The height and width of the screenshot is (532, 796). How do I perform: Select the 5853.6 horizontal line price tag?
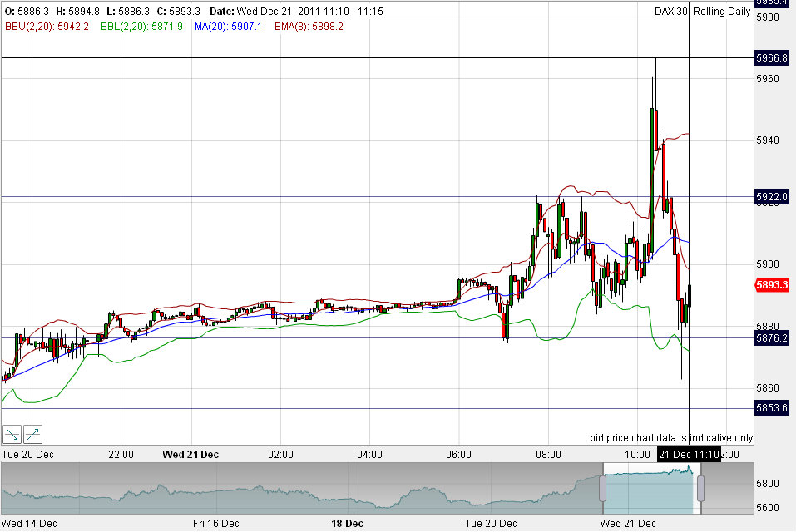pos(772,408)
